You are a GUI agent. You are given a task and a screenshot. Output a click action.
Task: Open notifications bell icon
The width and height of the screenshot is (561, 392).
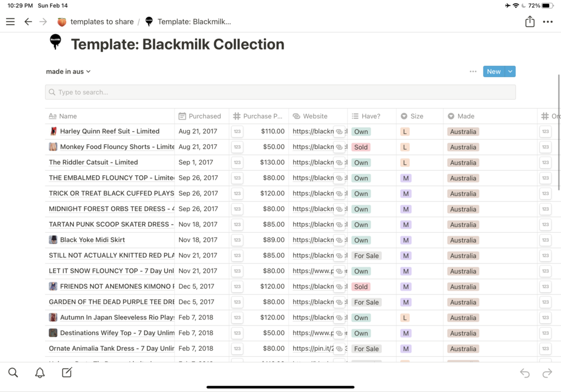[x=40, y=372]
